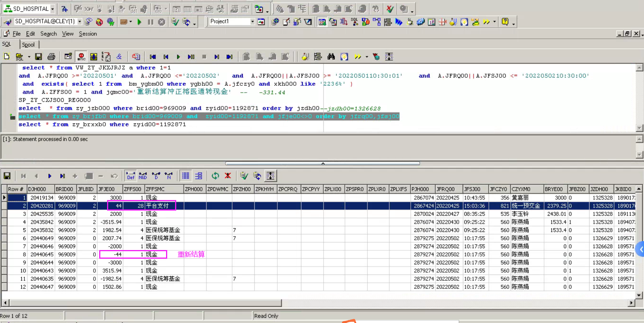Switch to the Spool tab
Viewport: 644px width, 323px height.
[28, 45]
